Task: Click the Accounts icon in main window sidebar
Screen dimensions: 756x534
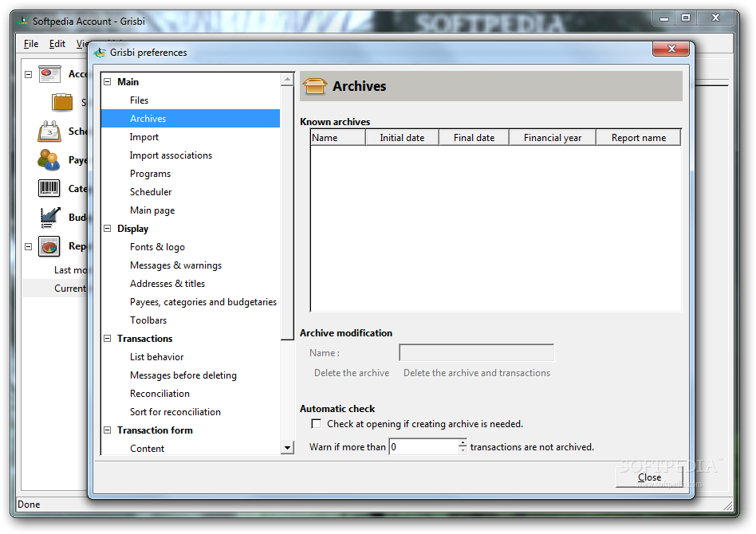Action: click(x=49, y=74)
